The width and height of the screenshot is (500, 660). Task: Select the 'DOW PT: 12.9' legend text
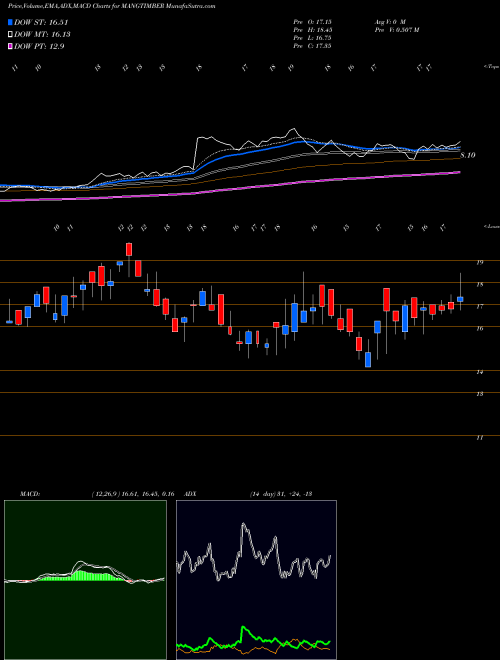(x=39, y=47)
